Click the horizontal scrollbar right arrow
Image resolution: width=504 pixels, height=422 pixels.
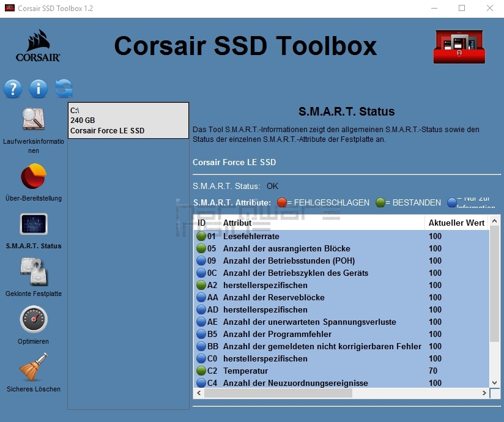pos(484,393)
